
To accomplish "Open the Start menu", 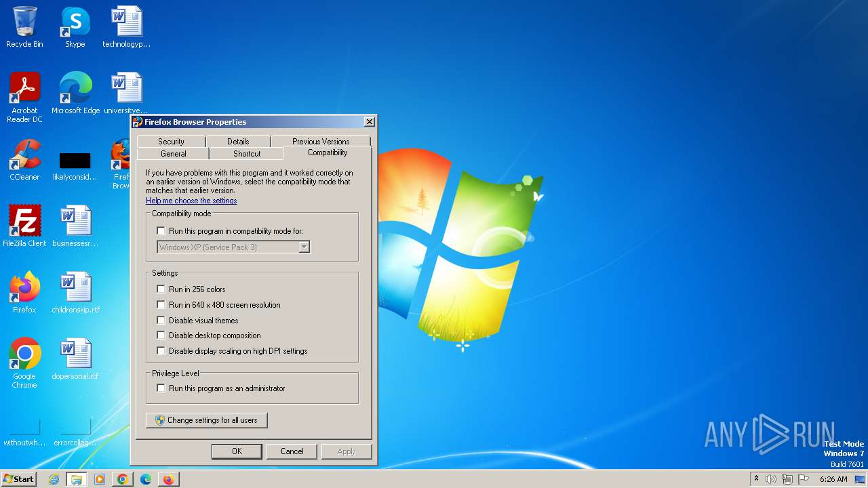I will (x=18, y=479).
